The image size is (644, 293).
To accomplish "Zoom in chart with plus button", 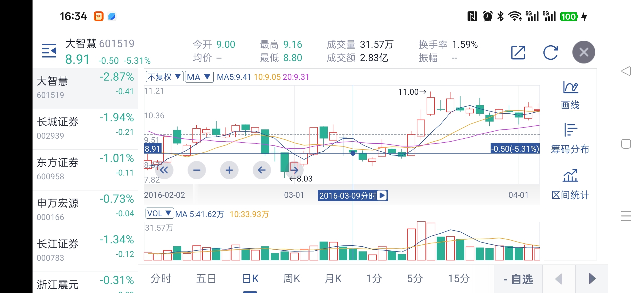I will 229,170.
